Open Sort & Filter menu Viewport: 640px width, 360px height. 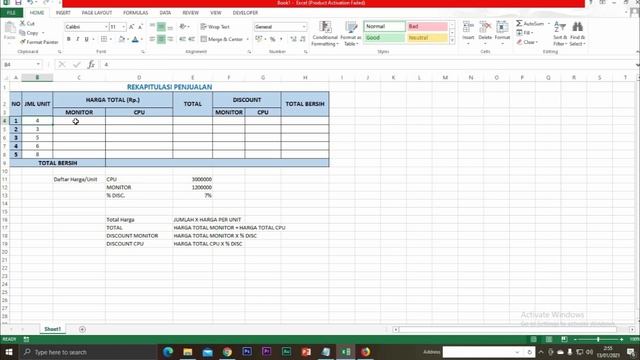pos(560,33)
